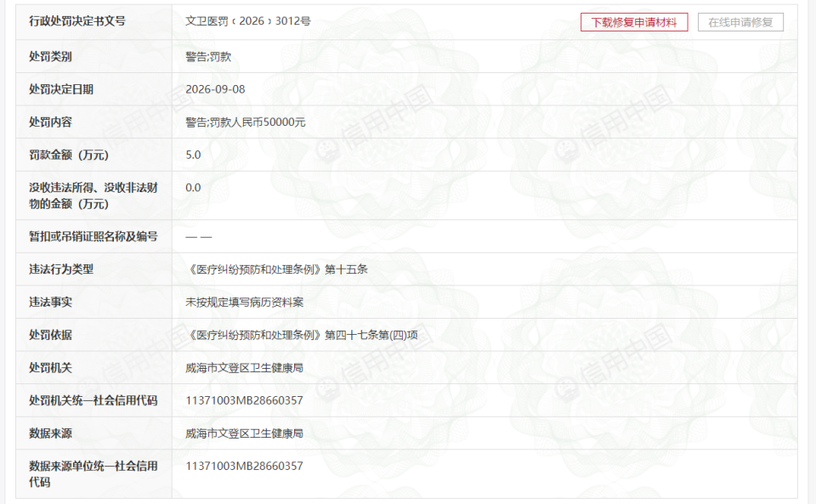Click the dashes in the 暂扣或吊销证照 row
The width and height of the screenshot is (816, 504).
click(199, 237)
